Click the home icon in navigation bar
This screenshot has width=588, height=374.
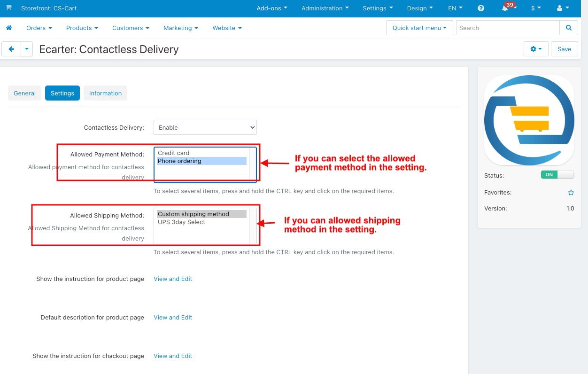tap(8, 28)
